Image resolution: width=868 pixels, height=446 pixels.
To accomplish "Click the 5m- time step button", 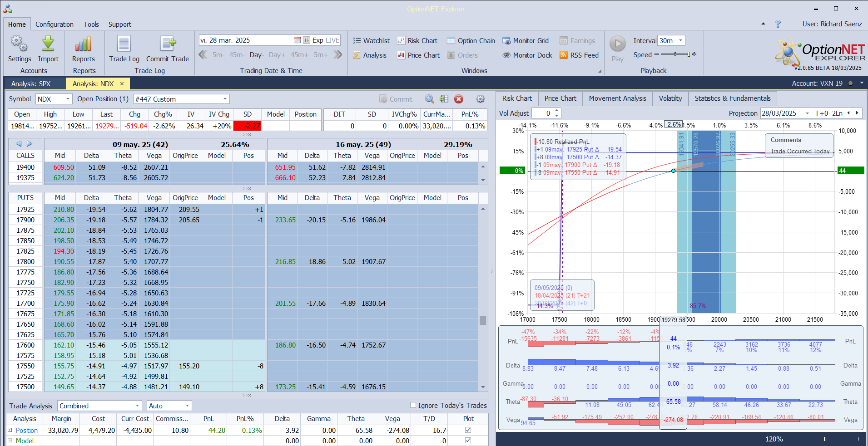I will tap(218, 55).
